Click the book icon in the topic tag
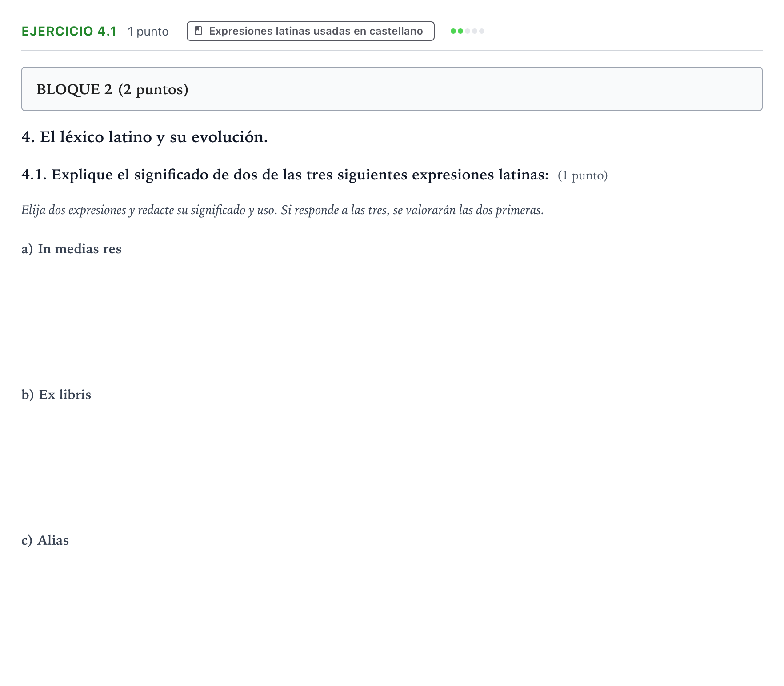The height and width of the screenshot is (686, 784). coord(199,31)
